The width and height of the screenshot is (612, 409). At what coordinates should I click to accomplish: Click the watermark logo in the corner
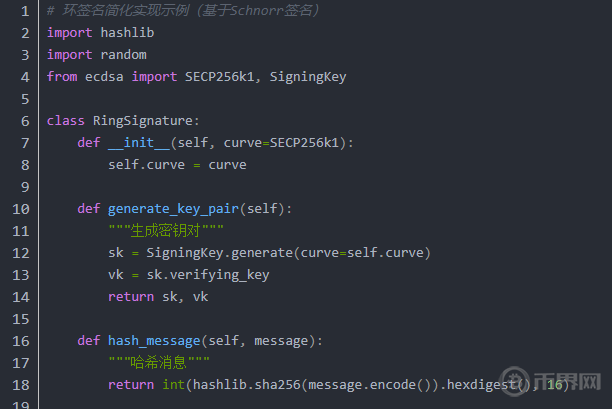[565, 383]
